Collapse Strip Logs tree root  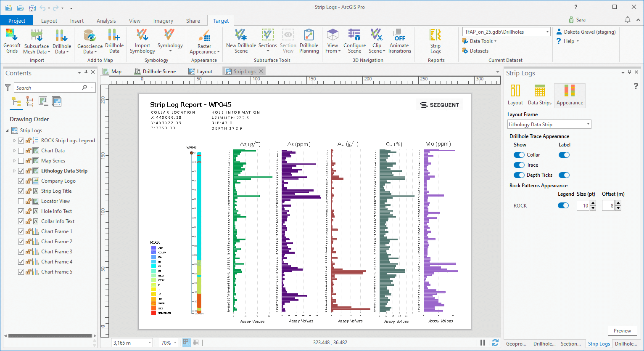(7, 130)
